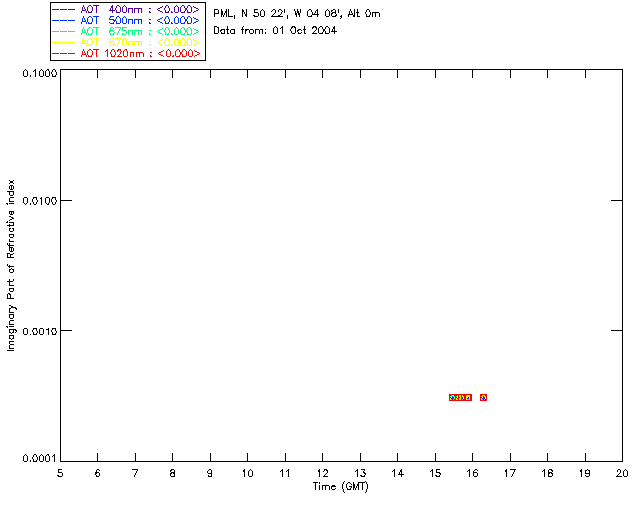Click the x-axis tick label 15
Screen dimensions: 640x512
[435, 473]
